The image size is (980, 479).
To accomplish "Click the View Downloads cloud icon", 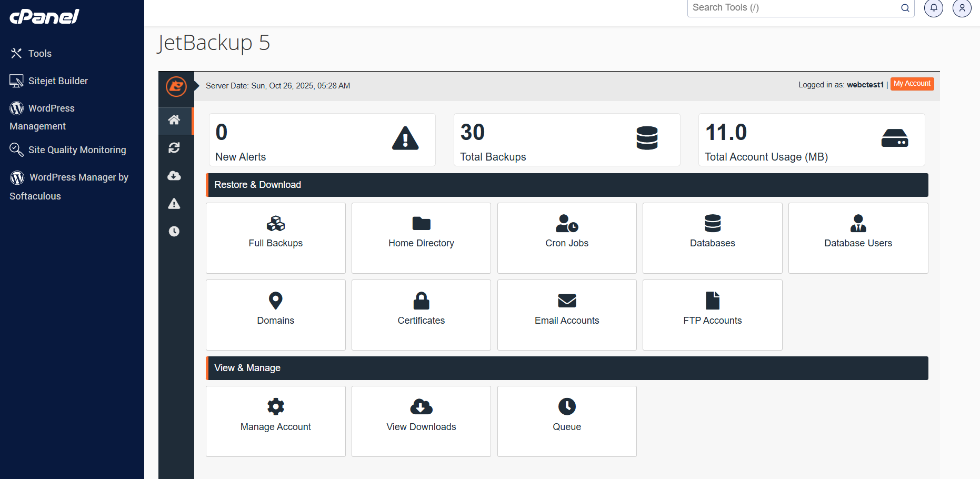I will click(422, 406).
